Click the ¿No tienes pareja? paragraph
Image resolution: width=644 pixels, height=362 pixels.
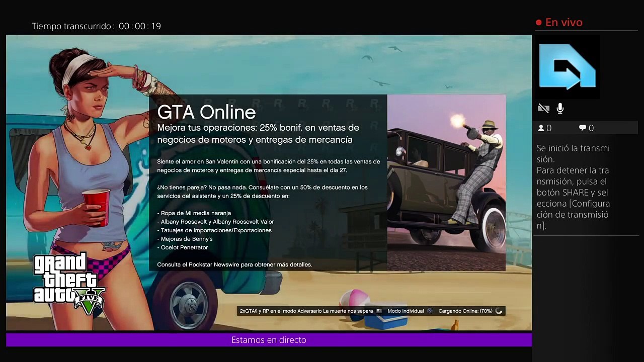(x=262, y=192)
